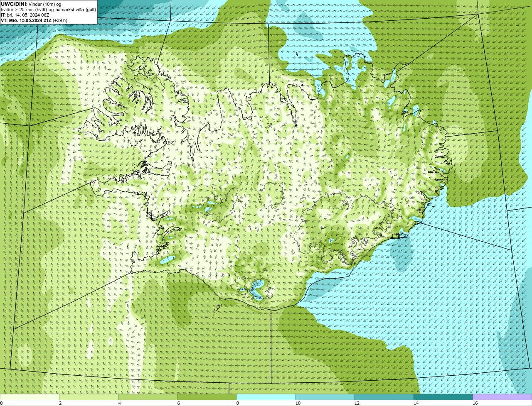
Task: Click the 'IT: þri. 14. 05. 2024 06Z' line
Action: click(25, 15)
